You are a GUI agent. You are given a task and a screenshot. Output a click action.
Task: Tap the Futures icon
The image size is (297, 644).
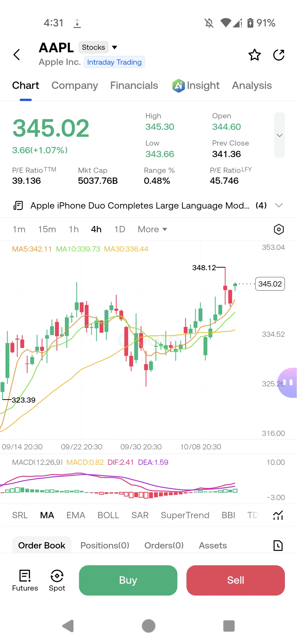coord(25,580)
